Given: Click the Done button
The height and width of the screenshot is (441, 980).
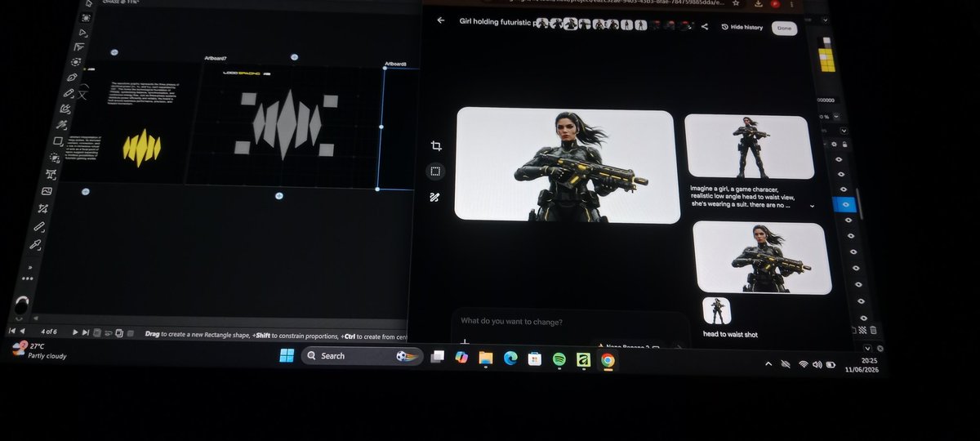Looking at the screenshot, I should pyautogui.click(x=784, y=28).
